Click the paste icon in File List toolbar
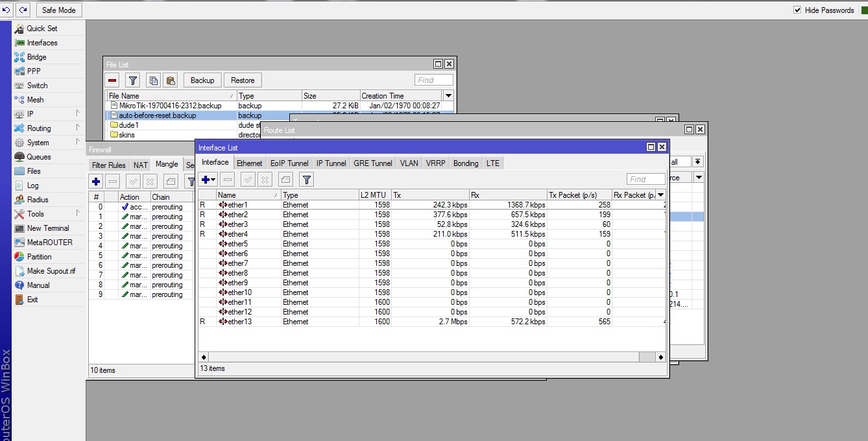The image size is (868, 441). click(170, 80)
